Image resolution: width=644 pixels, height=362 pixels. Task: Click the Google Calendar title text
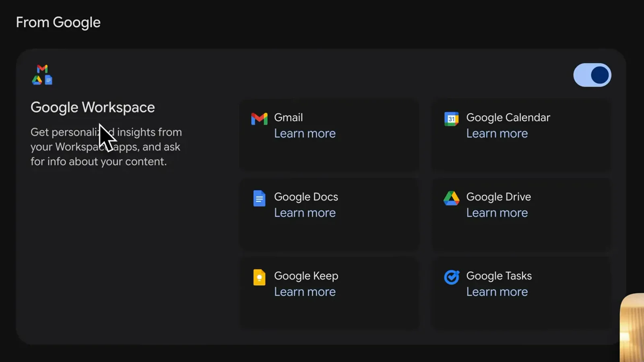pos(508,117)
